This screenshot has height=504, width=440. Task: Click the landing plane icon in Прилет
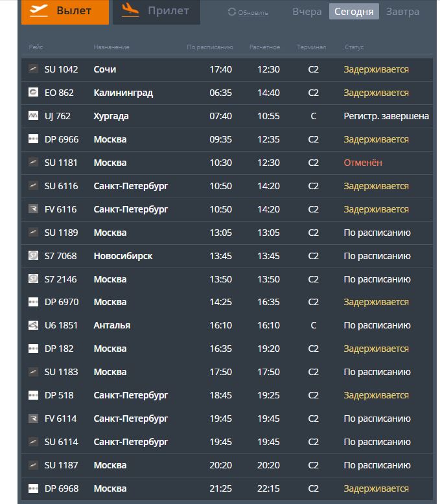(130, 10)
